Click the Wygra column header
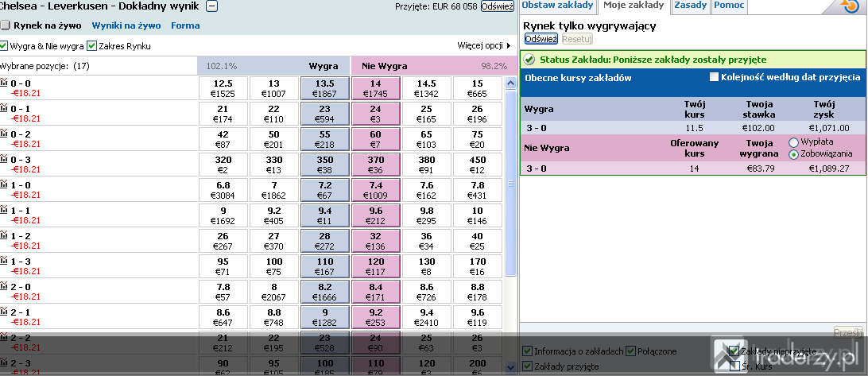Viewport: 868px width, 376px height. (x=324, y=66)
